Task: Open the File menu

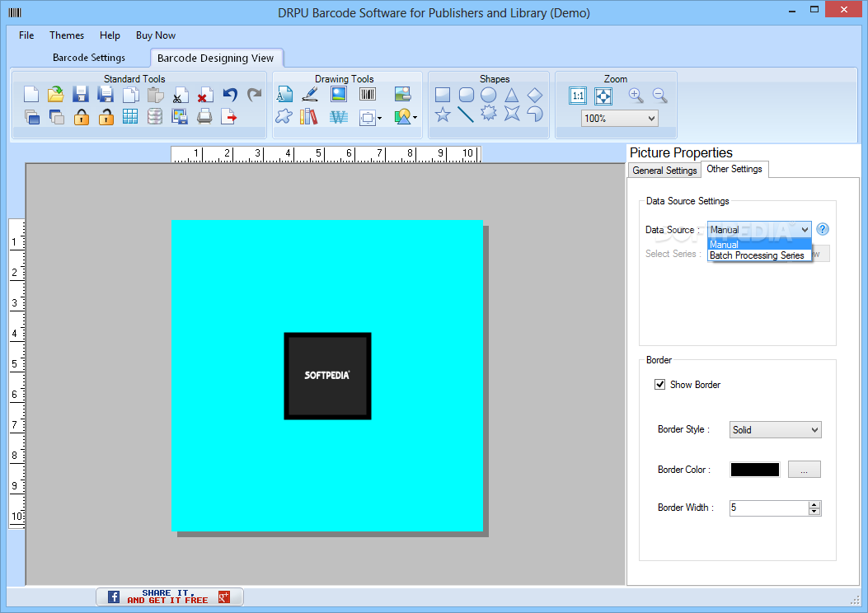Action: (x=26, y=35)
